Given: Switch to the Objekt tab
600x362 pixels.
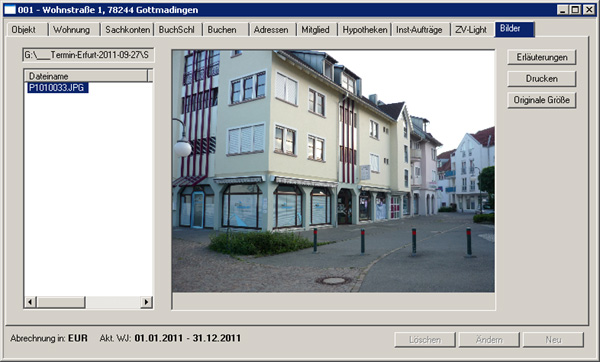Looking at the screenshot, I should tap(27, 30).
